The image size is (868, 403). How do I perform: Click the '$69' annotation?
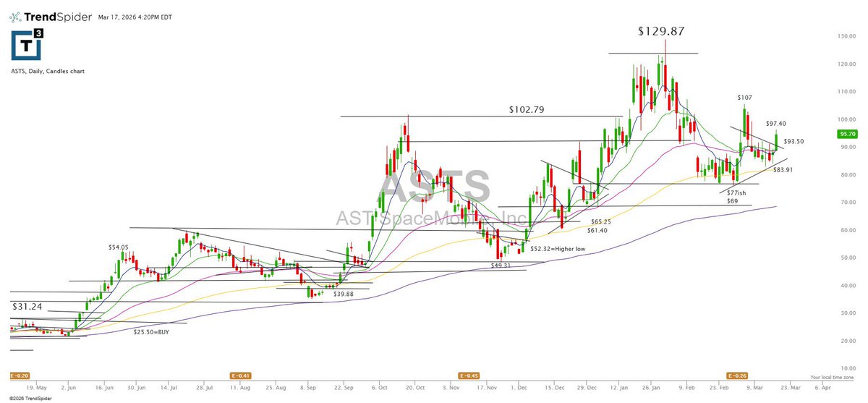[733, 200]
